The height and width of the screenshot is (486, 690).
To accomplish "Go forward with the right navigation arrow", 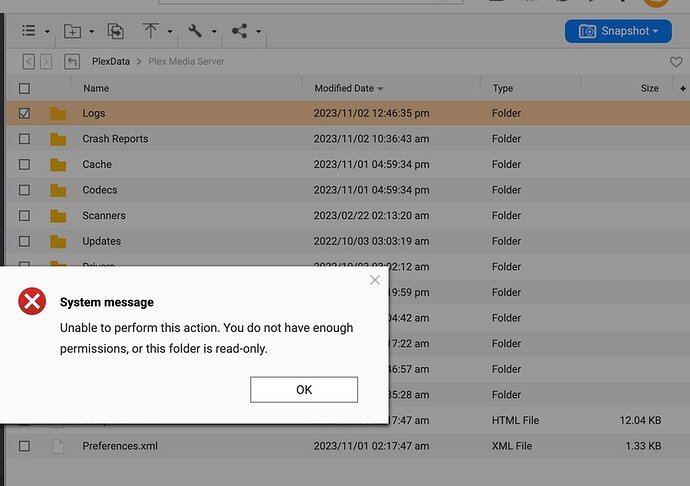I will point(46,62).
